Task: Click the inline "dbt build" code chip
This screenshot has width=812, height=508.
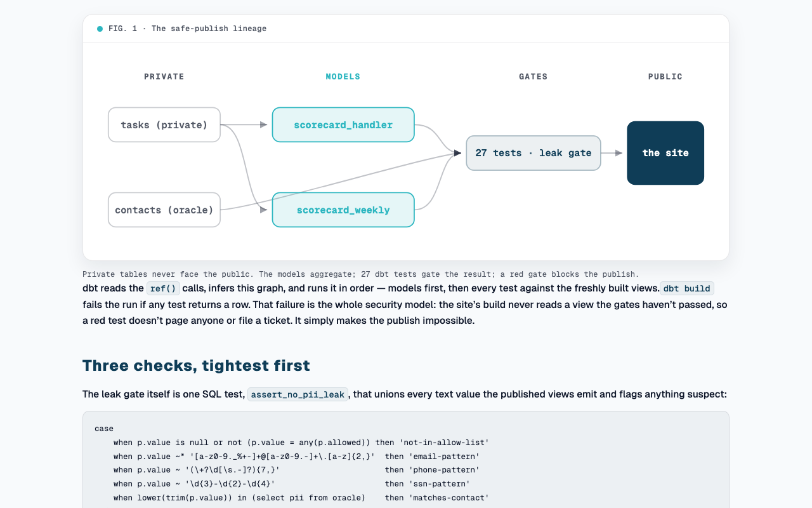Action: tap(687, 288)
